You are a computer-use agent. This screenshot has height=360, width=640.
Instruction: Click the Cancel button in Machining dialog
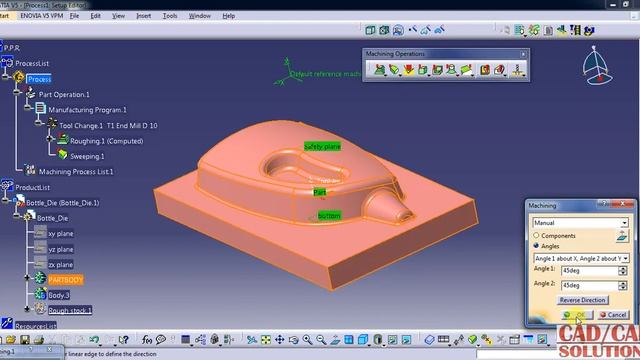[x=613, y=315]
